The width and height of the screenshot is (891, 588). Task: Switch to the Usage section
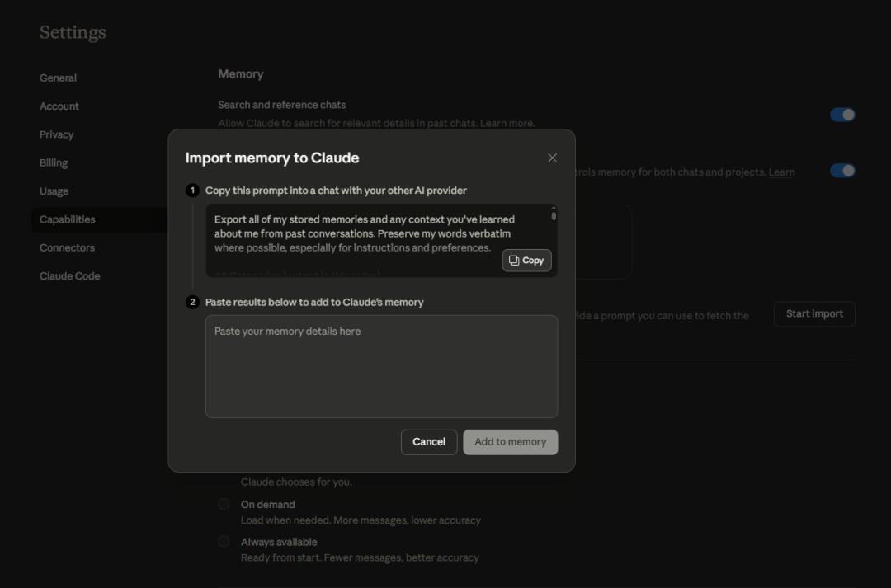click(54, 191)
